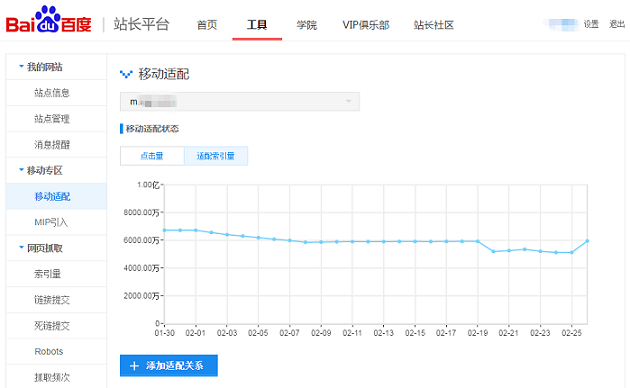630x388 pixels.
Task: Open the 学院 navigation tab
Action: click(307, 25)
